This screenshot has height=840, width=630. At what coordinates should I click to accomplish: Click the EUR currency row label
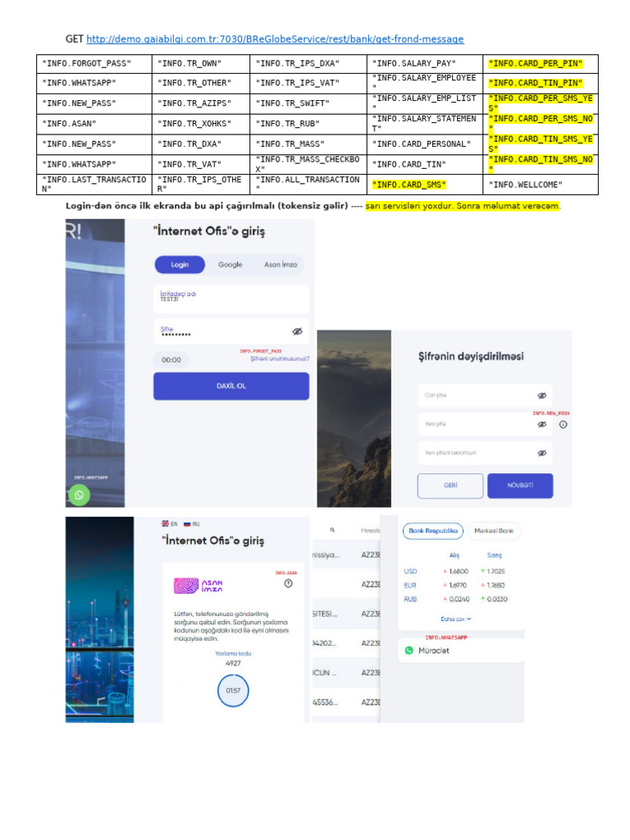coord(410,586)
